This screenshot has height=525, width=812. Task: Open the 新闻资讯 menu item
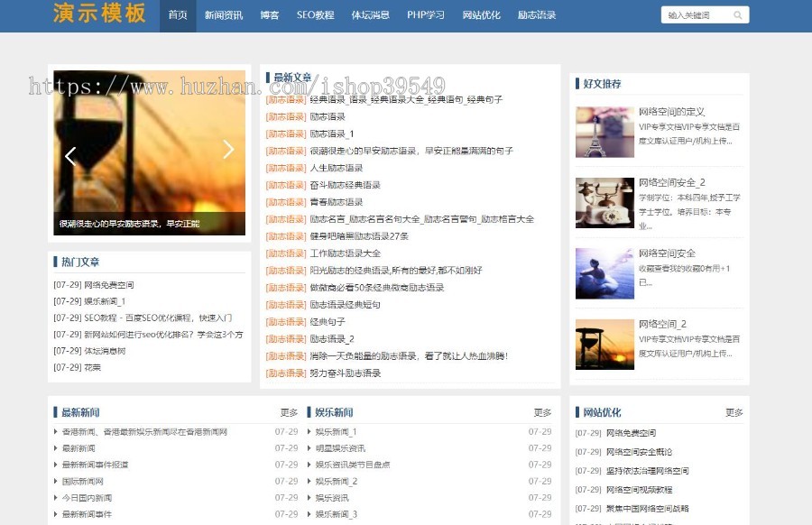coord(223,15)
